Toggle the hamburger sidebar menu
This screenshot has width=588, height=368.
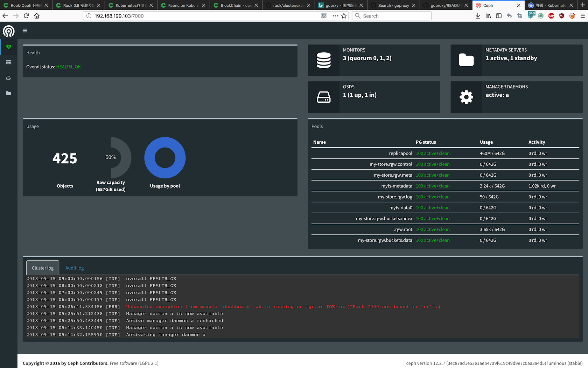tap(25, 30)
